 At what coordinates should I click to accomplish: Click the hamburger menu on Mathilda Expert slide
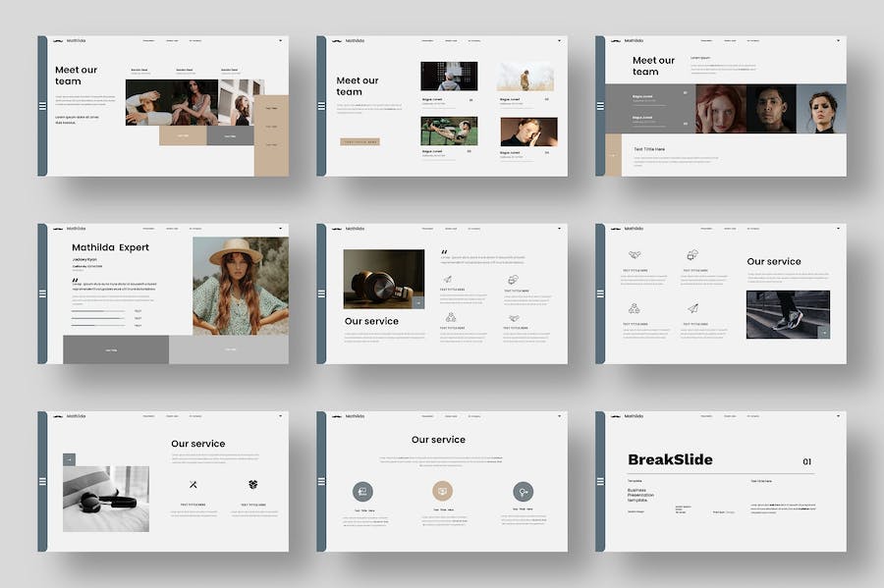tap(42, 294)
